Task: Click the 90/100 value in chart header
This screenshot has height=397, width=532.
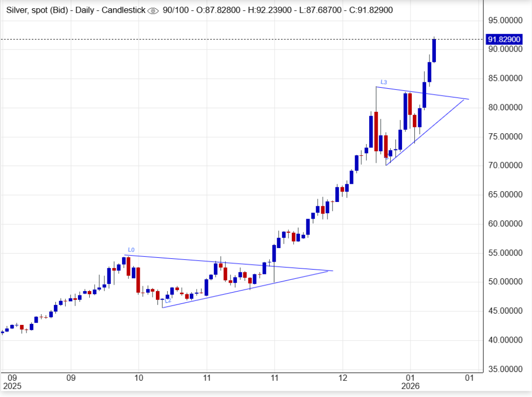Action: tap(176, 10)
